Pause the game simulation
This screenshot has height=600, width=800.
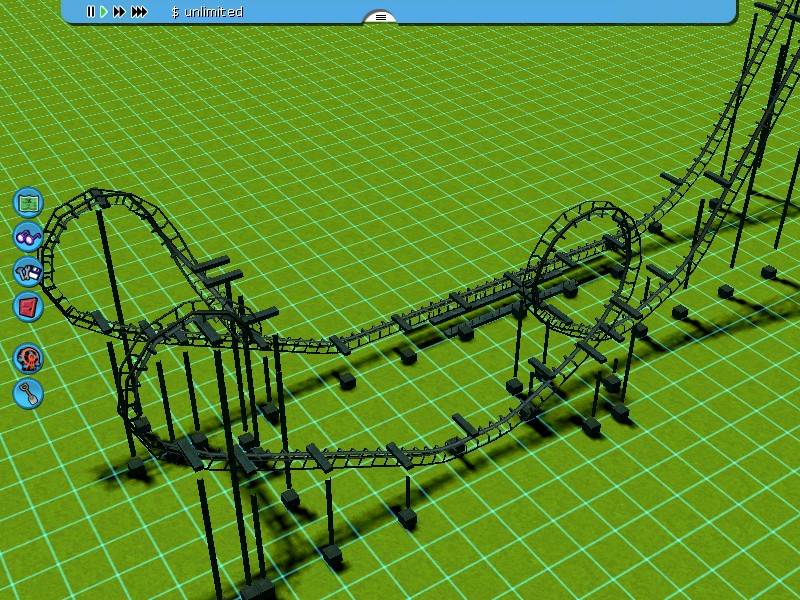tap(90, 12)
